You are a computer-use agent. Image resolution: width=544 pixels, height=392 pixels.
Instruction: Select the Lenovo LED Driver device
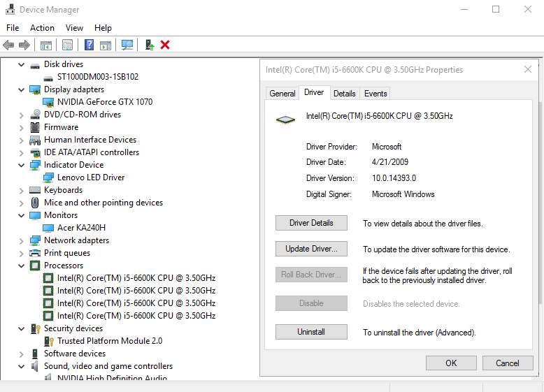click(91, 177)
